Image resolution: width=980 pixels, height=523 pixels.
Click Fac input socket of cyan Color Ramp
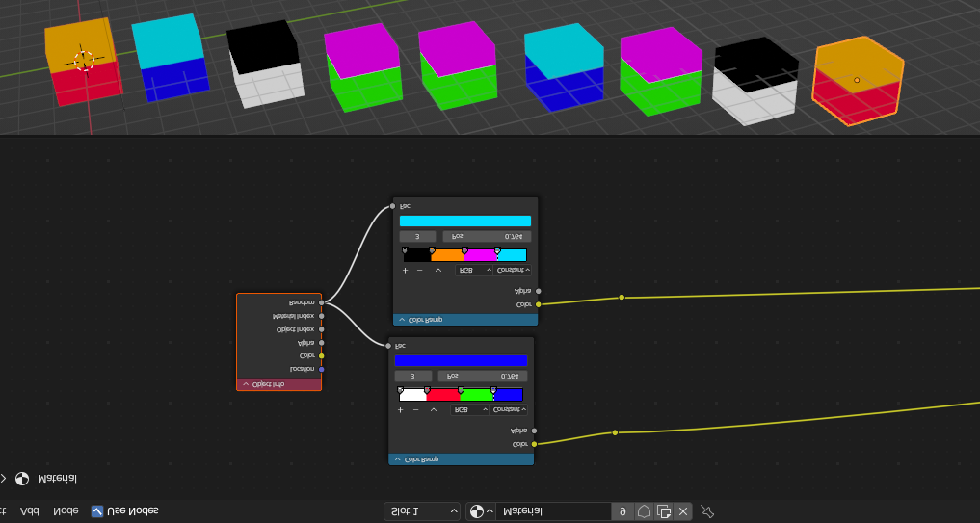coord(392,206)
